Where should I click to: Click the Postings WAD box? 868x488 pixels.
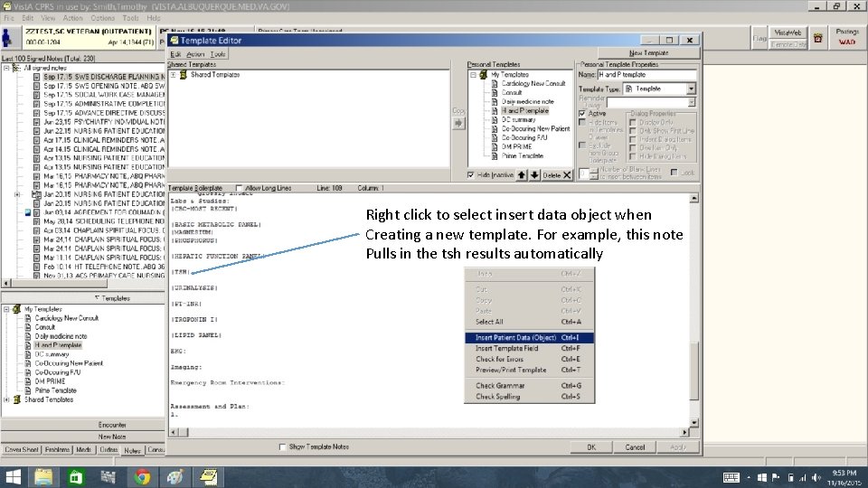click(847, 37)
